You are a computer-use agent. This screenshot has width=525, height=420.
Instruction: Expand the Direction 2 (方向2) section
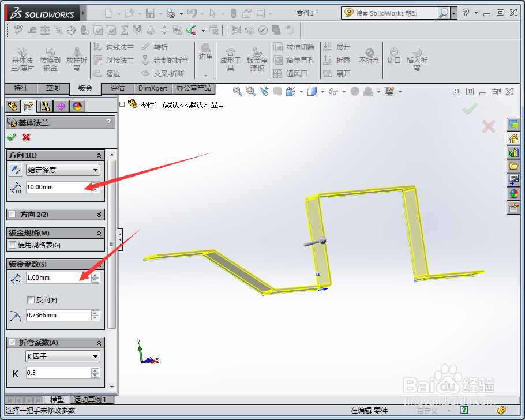click(99, 215)
